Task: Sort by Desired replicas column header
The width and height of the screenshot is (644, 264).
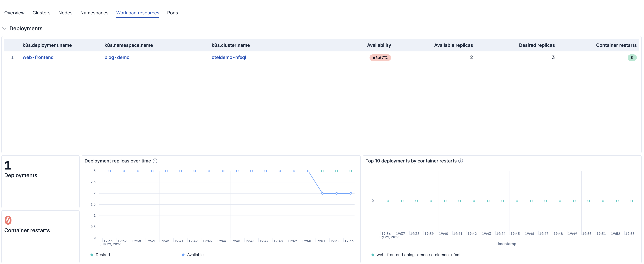Action: point(537,45)
